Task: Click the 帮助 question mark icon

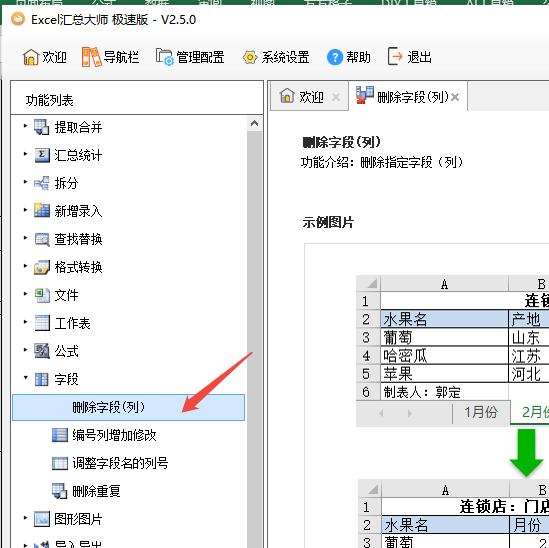Action: pos(335,57)
